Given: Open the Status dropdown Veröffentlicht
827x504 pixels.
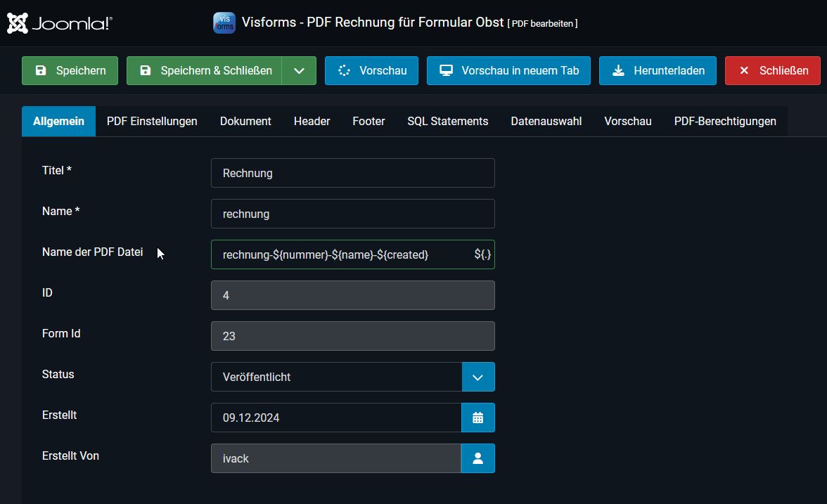Looking at the screenshot, I should pyautogui.click(x=352, y=377).
